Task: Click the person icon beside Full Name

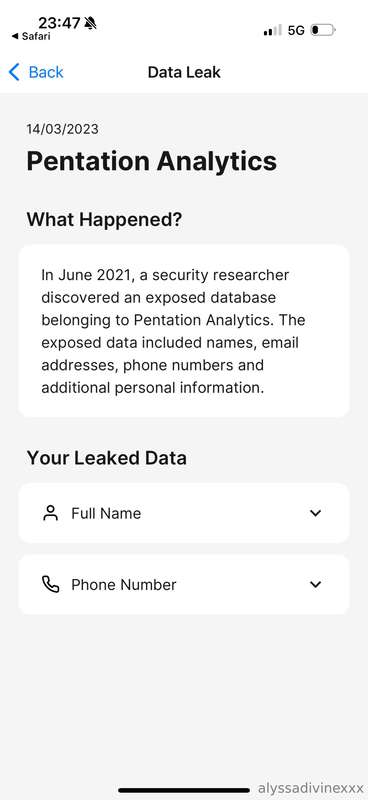Action: [x=51, y=513]
